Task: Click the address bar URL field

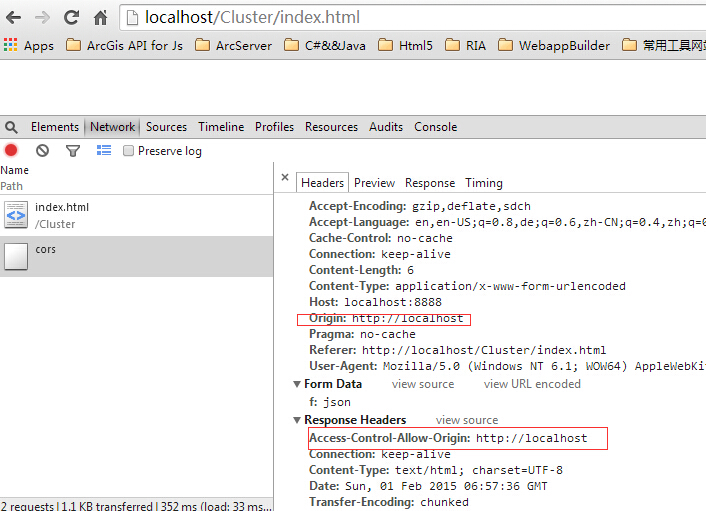Action: (400, 17)
